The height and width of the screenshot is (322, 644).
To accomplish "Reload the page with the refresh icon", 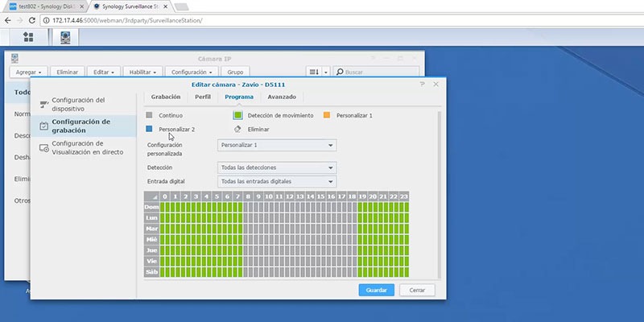I will [x=32, y=20].
